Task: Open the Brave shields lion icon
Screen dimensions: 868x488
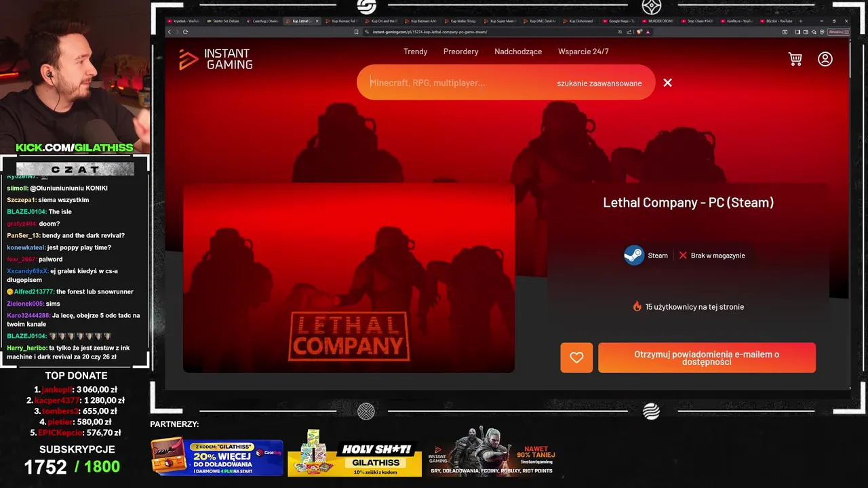Action: pyautogui.click(x=639, y=32)
